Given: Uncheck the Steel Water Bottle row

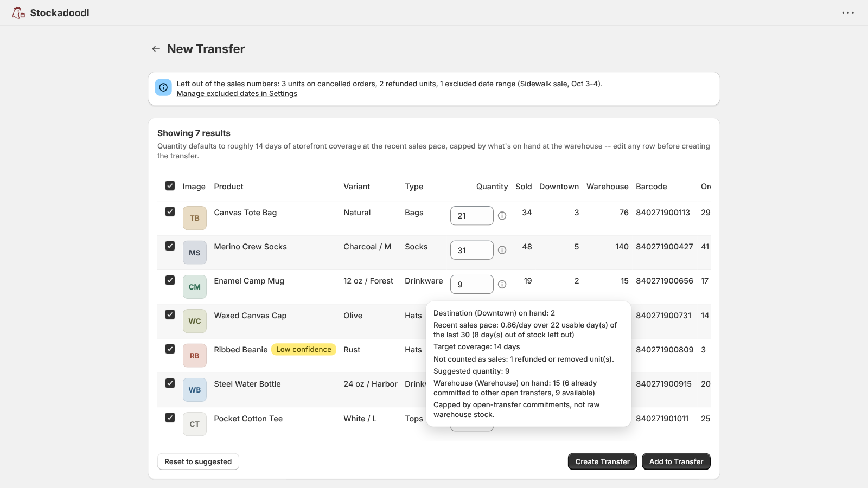Looking at the screenshot, I should pyautogui.click(x=170, y=383).
